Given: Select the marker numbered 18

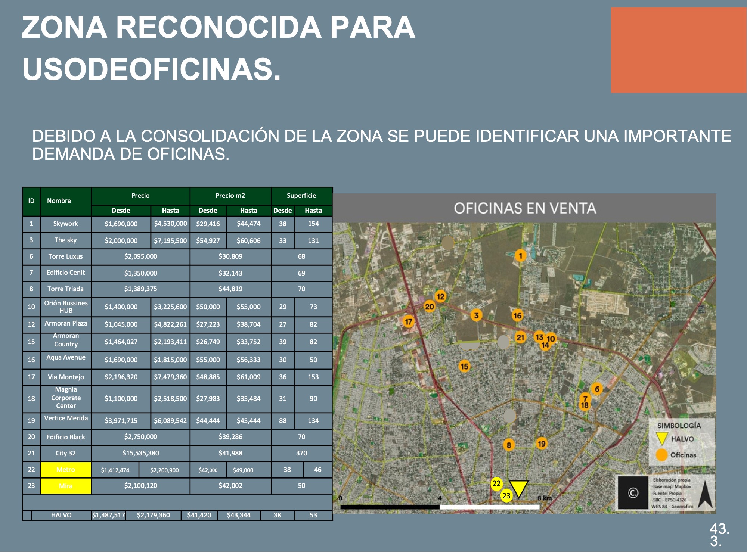Looking at the screenshot, I should [585, 405].
